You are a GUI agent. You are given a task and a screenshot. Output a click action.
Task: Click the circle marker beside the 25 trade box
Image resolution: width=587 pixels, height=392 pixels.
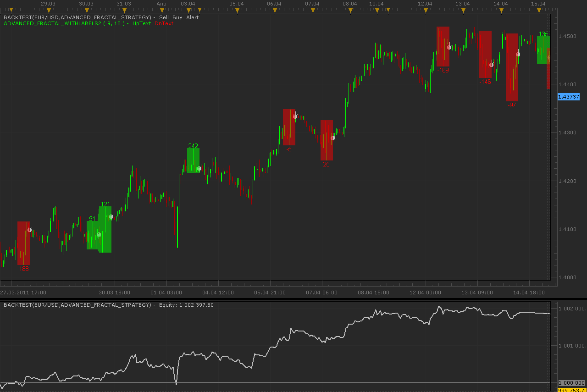[332, 138]
